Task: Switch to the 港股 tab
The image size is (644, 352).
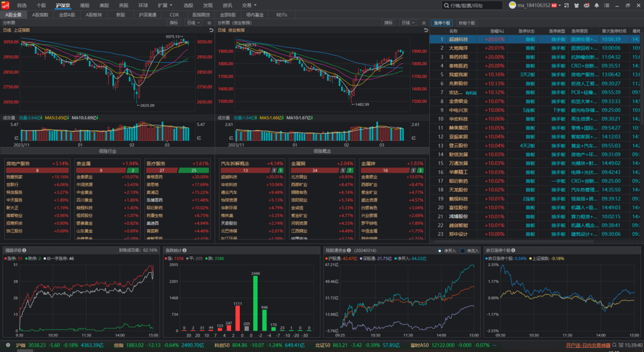Action: (85, 5)
